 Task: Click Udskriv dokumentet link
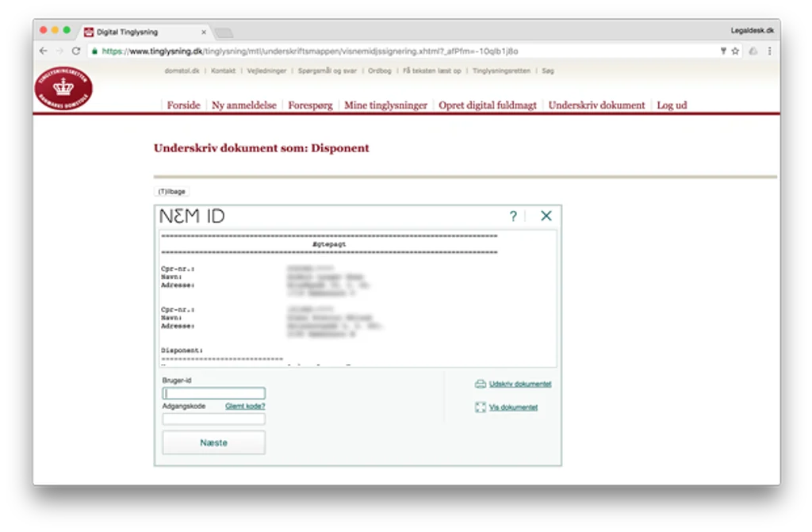[520, 384]
